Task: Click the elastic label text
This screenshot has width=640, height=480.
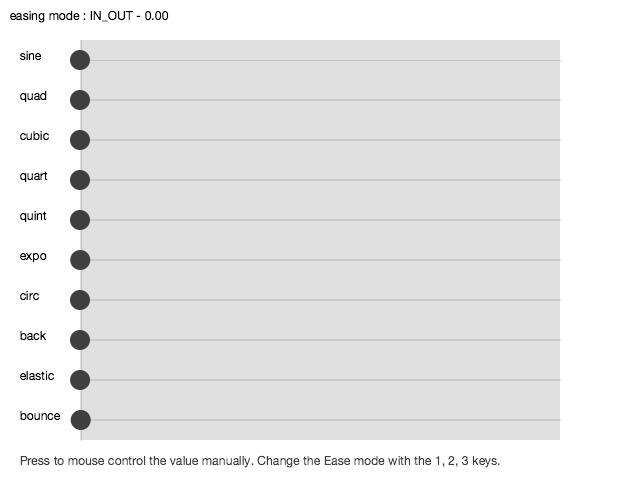Action: tap(37, 376)
